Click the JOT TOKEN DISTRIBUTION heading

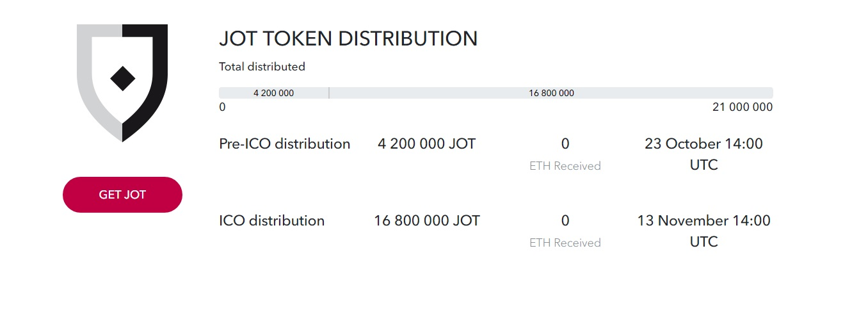point(348,38)
